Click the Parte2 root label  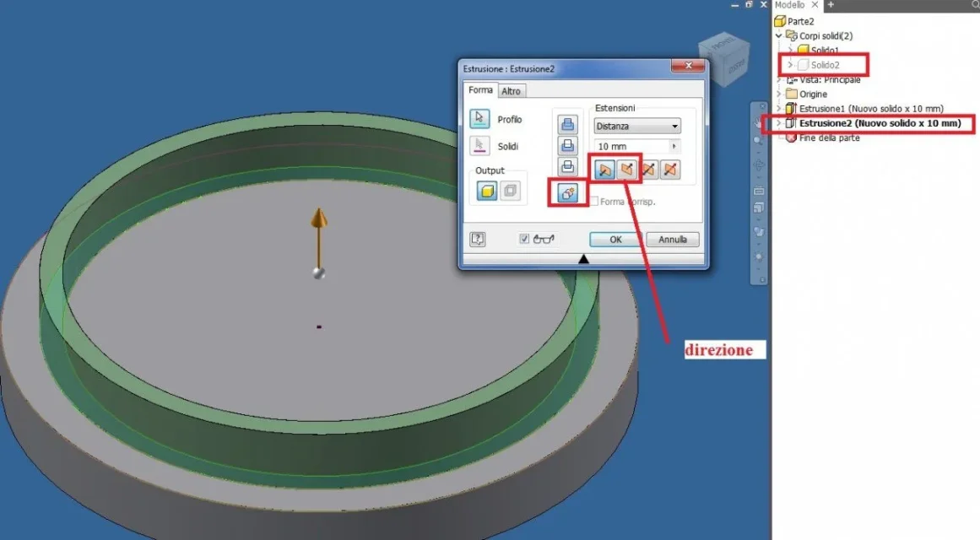point(800,21)
